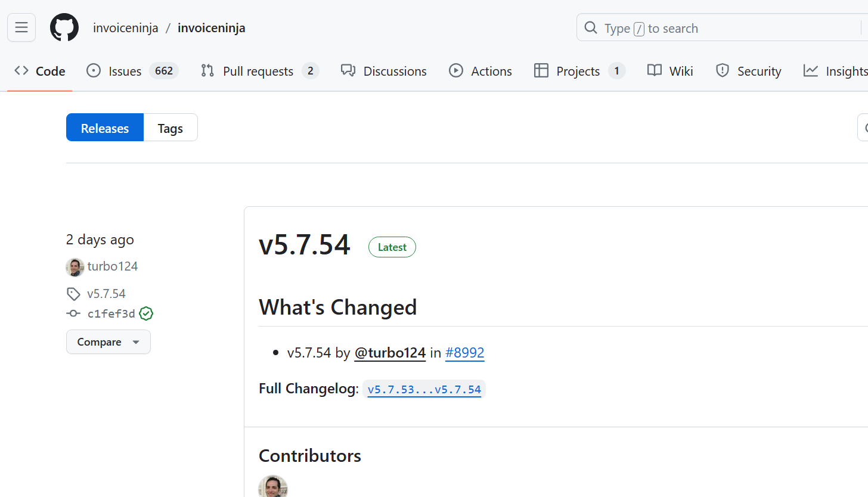Screen dimensions: 868x497
Task: Open pull request #8992
Action: tap(464, 353)
